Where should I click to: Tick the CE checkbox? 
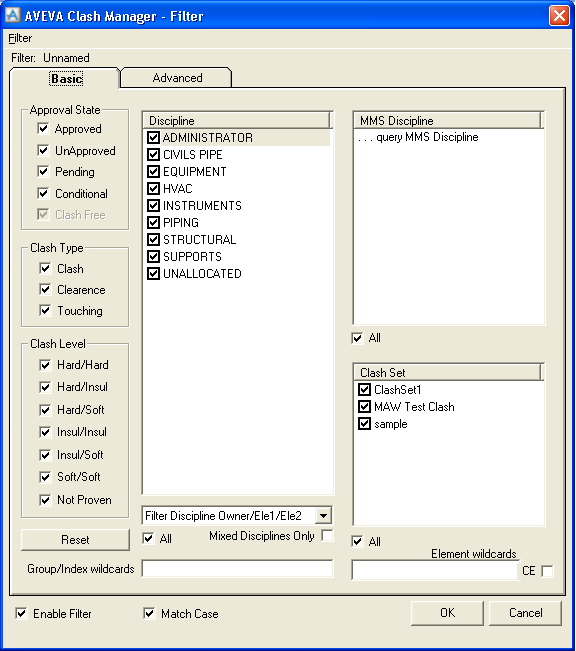click(547, 571)
